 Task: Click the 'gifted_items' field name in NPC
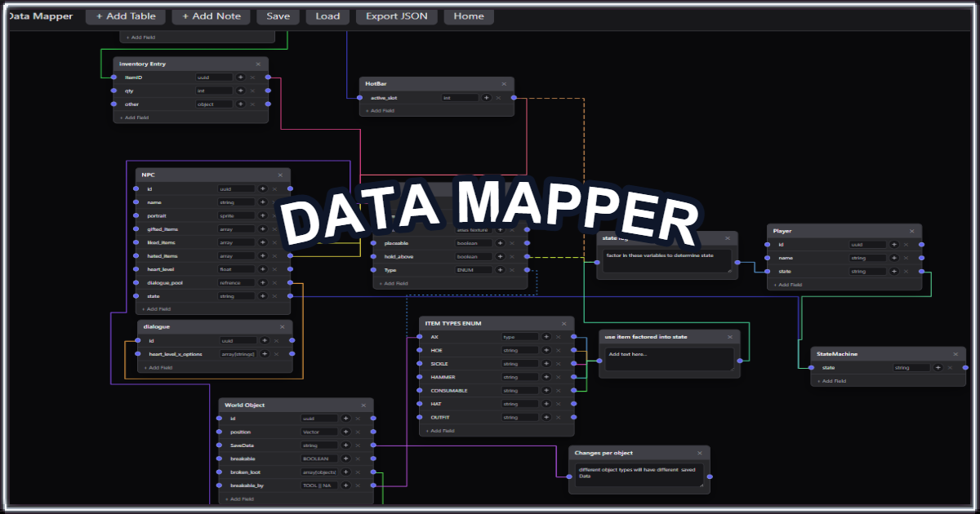click(162, 229)
